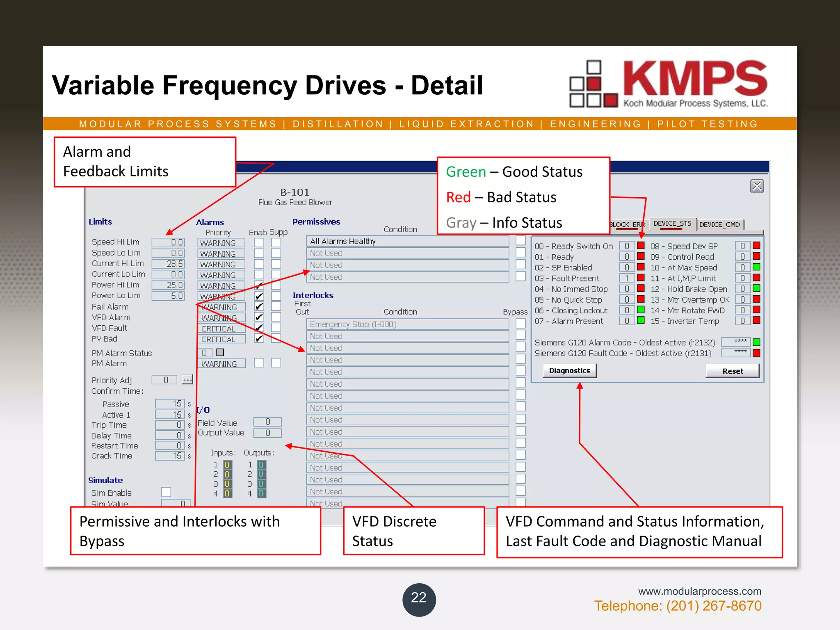This screenshot has width=840, height=630.
Task: Open the PV Bad CRITICAL priority box
Action: [221, 339]
